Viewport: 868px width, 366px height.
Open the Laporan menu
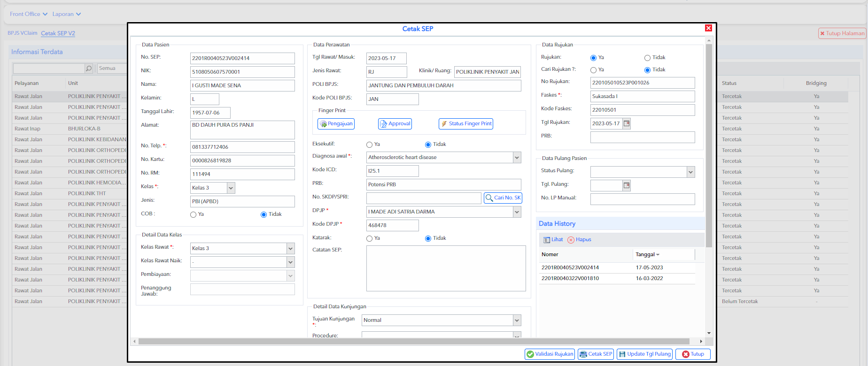(x=66, y=14)
